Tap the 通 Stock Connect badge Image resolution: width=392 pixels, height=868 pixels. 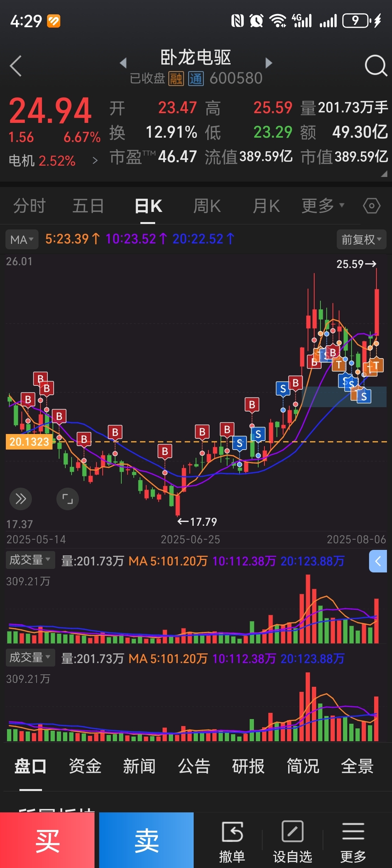pyautogui.click(x=196, y=79)
